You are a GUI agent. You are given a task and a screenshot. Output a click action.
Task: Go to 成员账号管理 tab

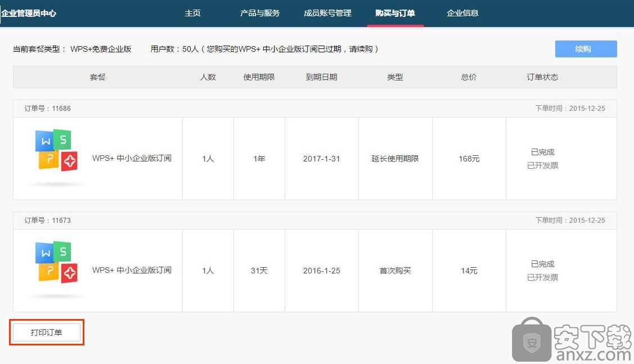click(x=327, y=14)
